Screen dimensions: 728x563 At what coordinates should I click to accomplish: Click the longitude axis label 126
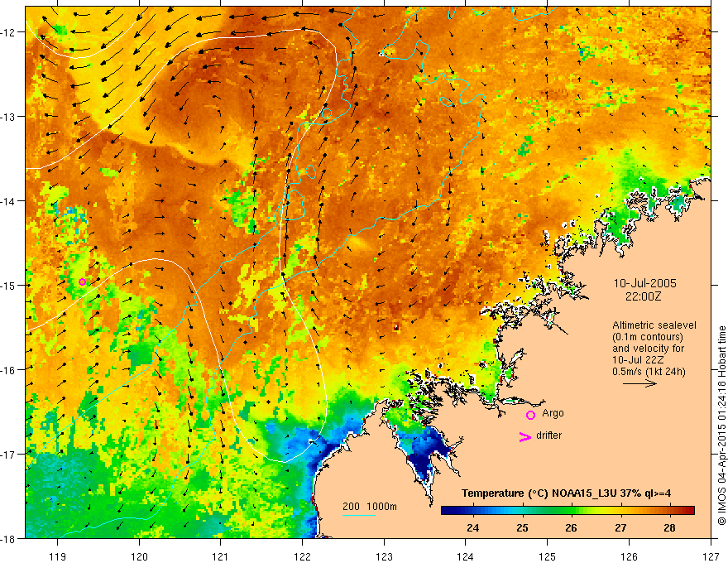[x=629, y=556]
